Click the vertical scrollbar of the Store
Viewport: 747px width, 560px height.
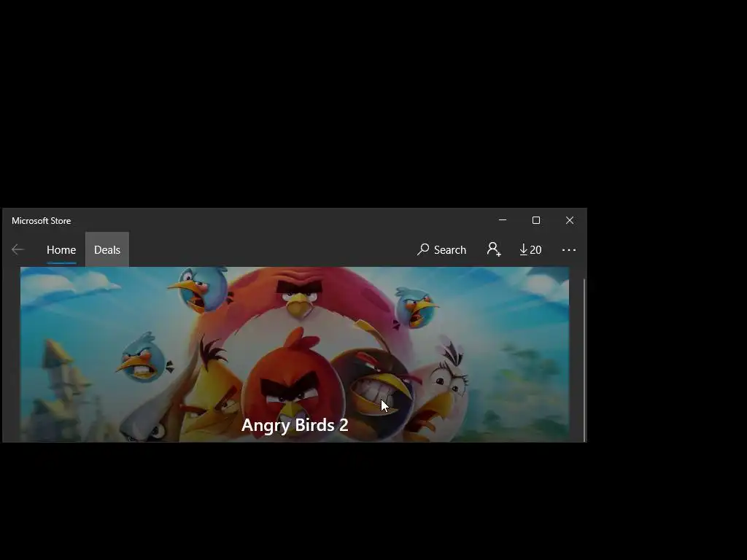tap(584, 360)
